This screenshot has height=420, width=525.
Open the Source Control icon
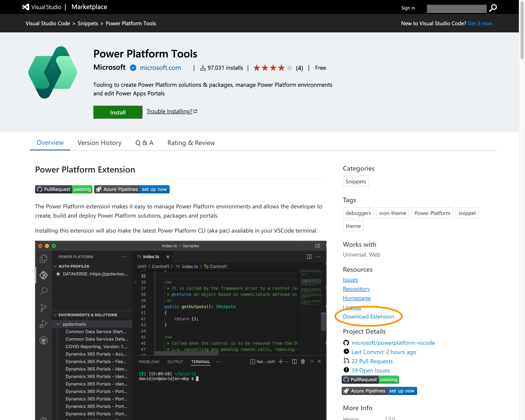point(43,307)
